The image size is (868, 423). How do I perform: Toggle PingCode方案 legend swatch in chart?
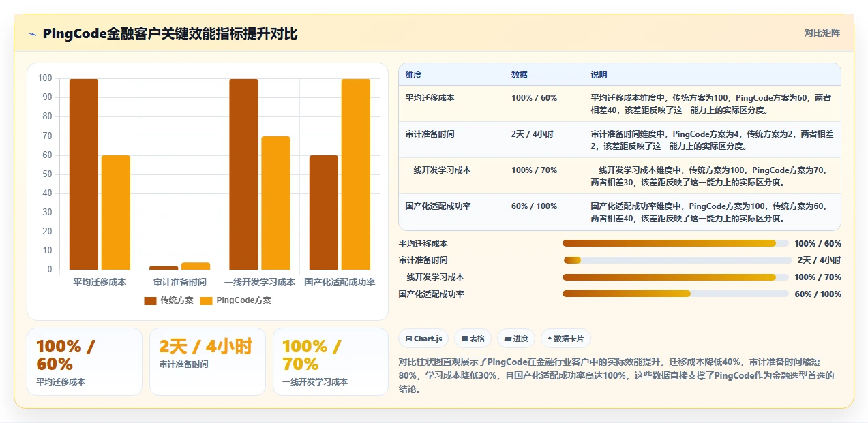pos(206,300)
